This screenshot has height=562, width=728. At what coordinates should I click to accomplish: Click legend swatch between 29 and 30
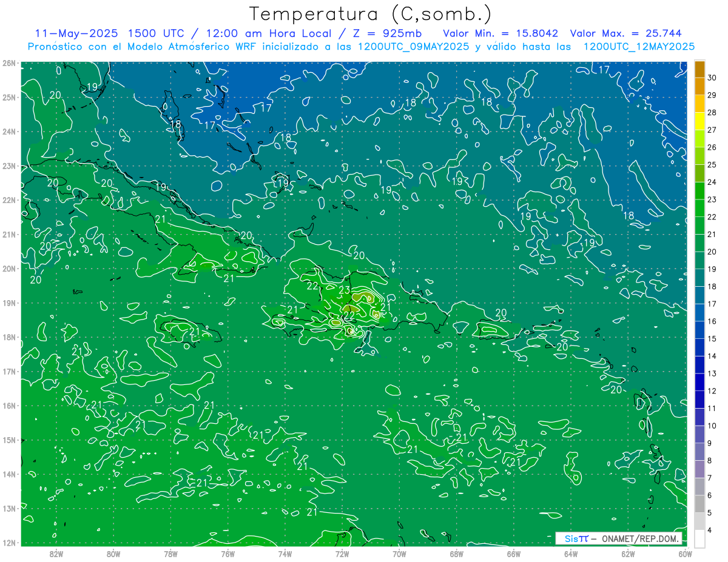point(699,86)
